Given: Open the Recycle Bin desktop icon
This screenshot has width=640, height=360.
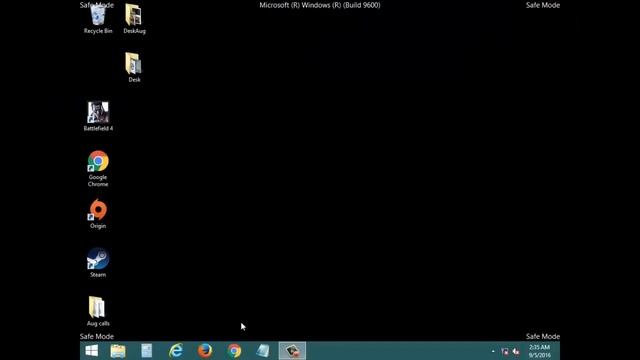Looking at the screenshot, I should pos(98,19).
